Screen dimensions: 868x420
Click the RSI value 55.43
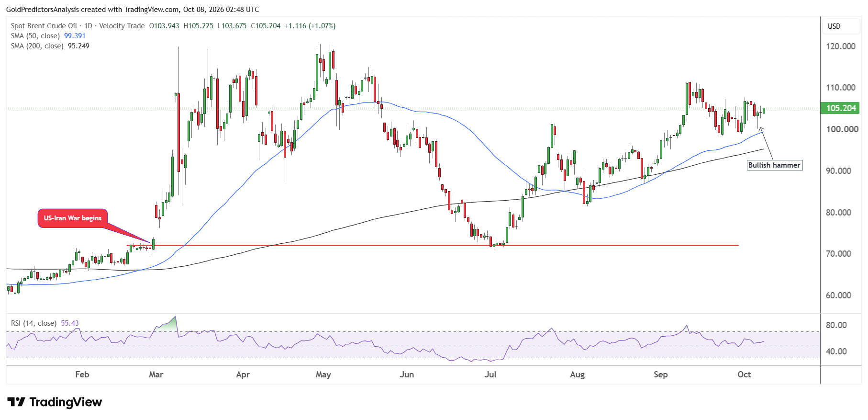click(70, 323)
